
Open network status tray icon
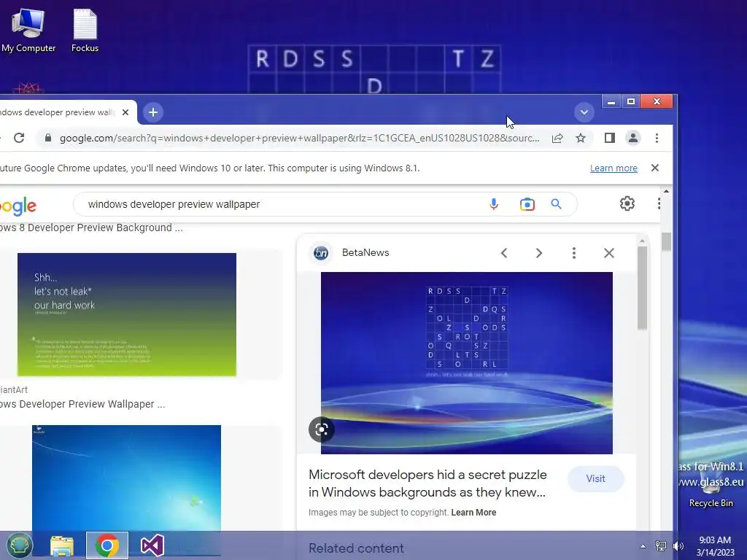click(661, 546)
